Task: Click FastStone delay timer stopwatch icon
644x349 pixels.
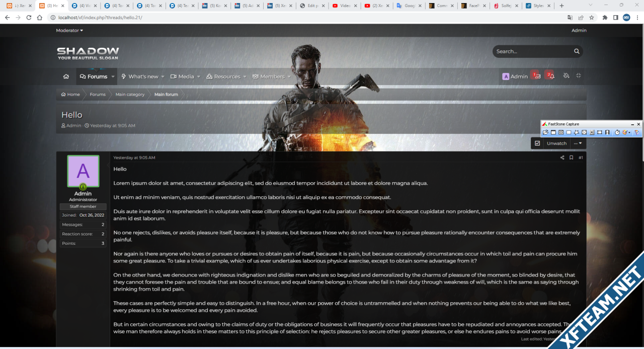Action: (617, 132)
